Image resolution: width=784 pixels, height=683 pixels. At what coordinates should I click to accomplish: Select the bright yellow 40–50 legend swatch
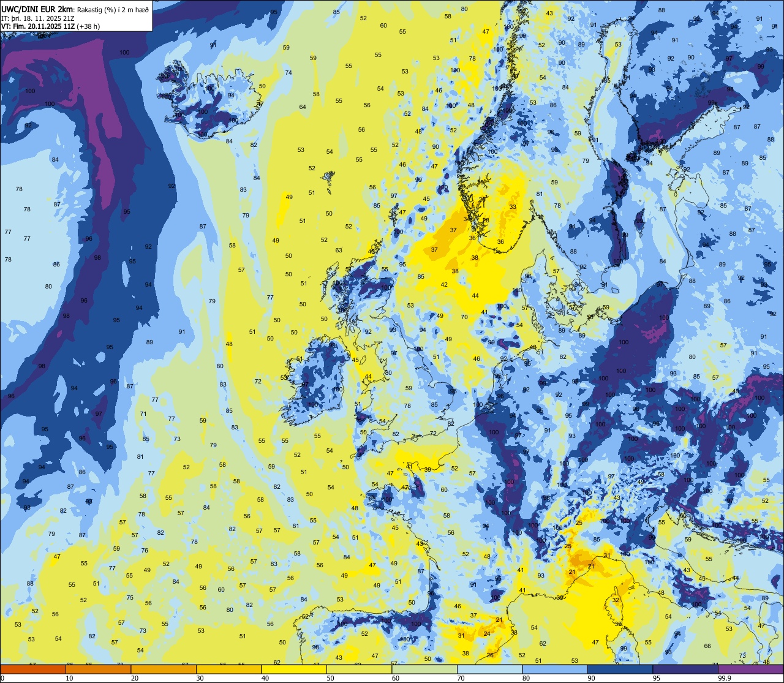[294, 670]
